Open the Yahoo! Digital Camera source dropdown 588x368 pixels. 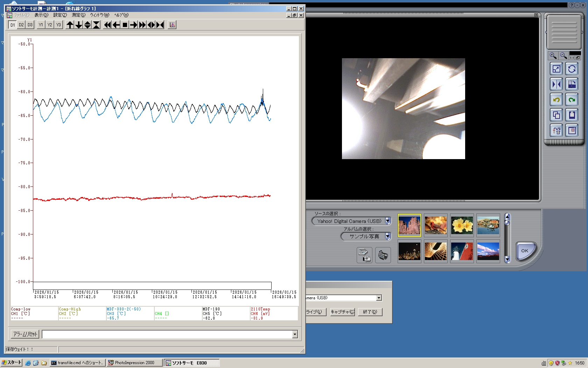pos(388,221)
